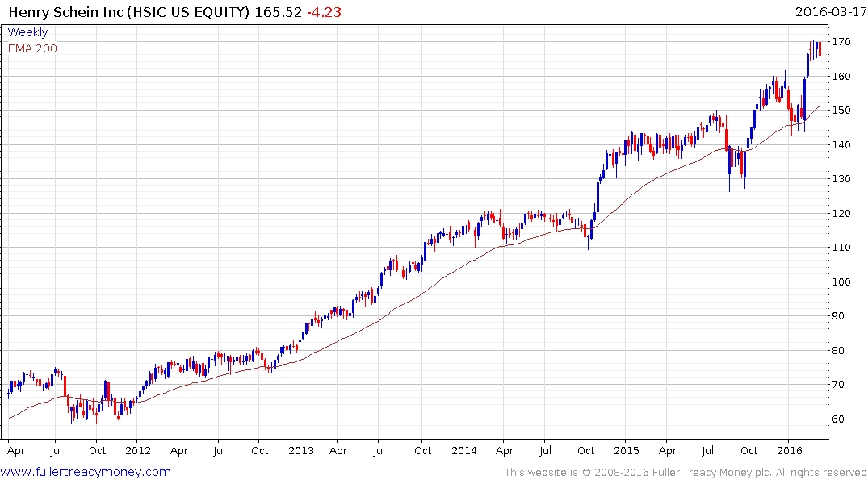Click the 140 price axis label
The height and width of the screenshot is (484, 868).
[841, 145]
